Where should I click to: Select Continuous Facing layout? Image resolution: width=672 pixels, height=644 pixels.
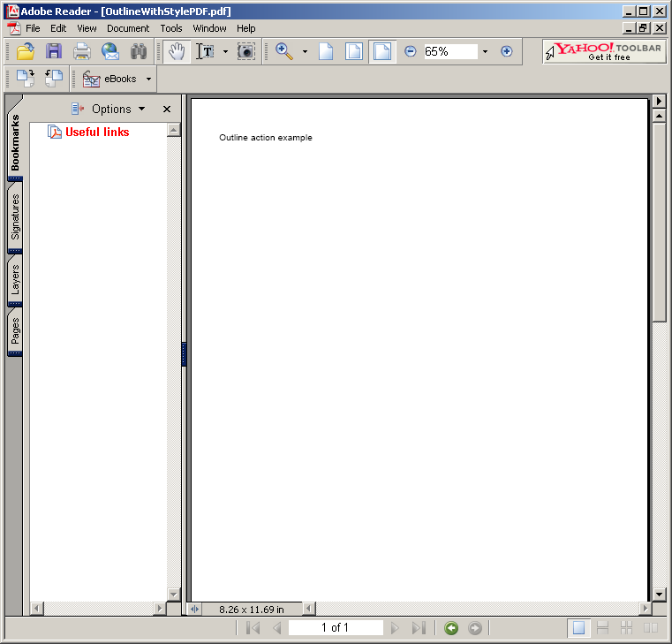tap(627, 628)
